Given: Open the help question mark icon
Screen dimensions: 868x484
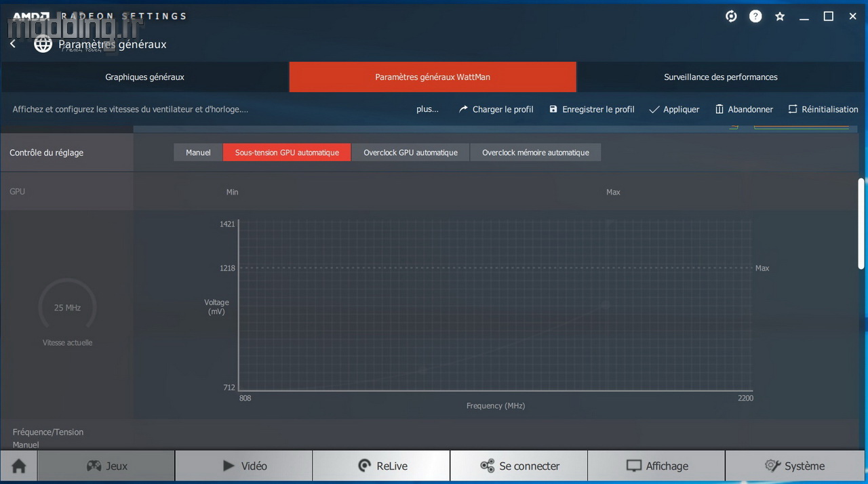Looking at the screenshot, I should click(x=755, y=16).
